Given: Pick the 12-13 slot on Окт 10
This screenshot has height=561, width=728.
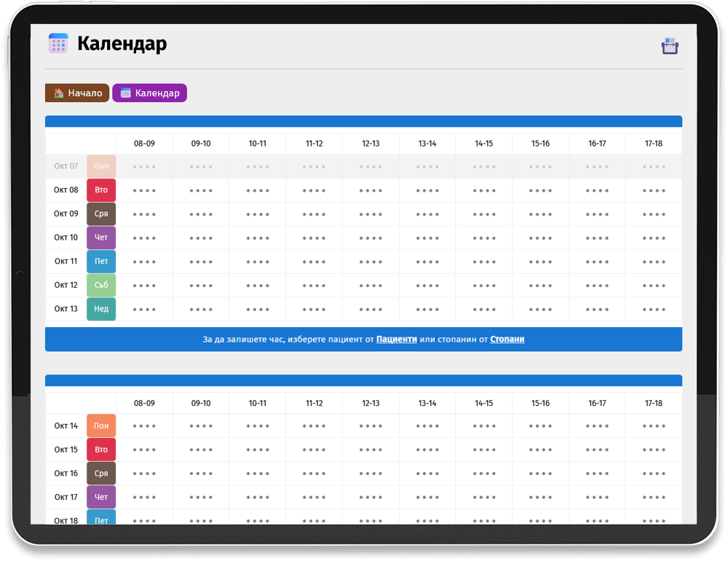Looking at the screenshot, I should [371, 238].
